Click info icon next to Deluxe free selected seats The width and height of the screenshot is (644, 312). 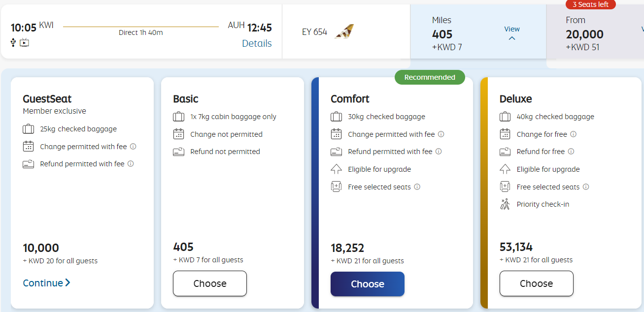(586, 187)
